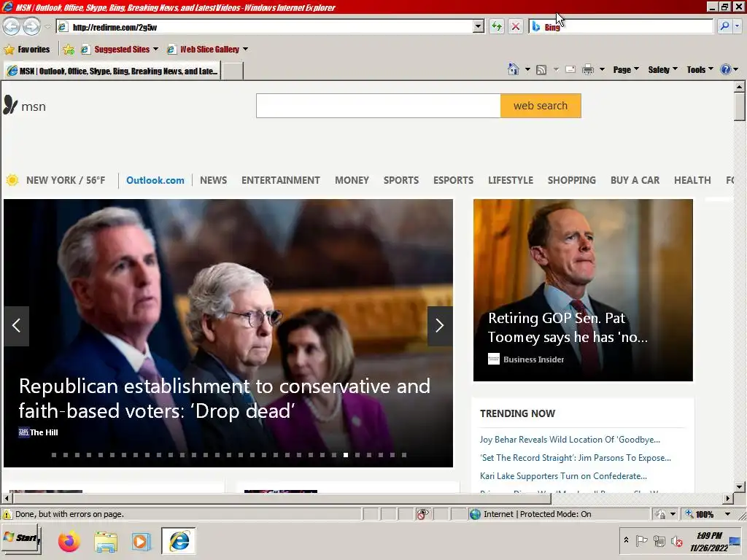The height and width of the screenshot is (560, 747).
Task: Open Joy Behar trending story
Action: (x=570, y=440)
